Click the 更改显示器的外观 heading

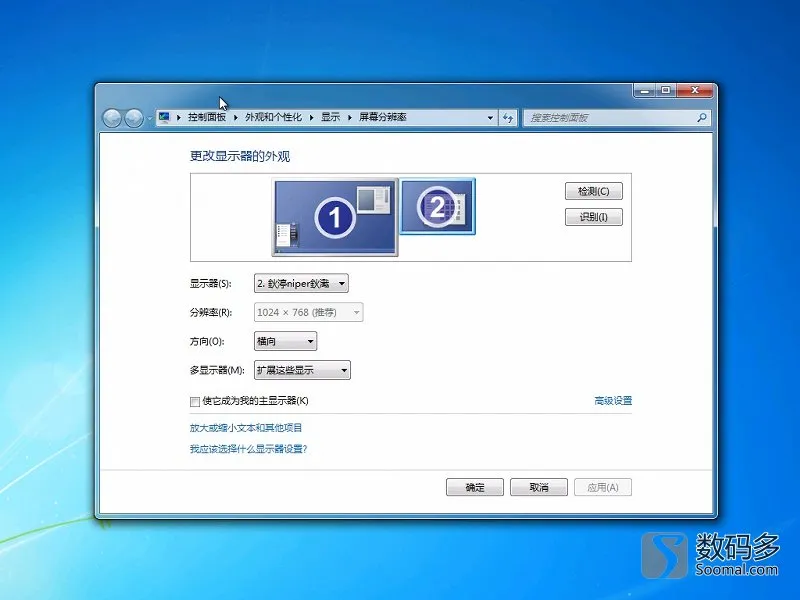point(240,156)
